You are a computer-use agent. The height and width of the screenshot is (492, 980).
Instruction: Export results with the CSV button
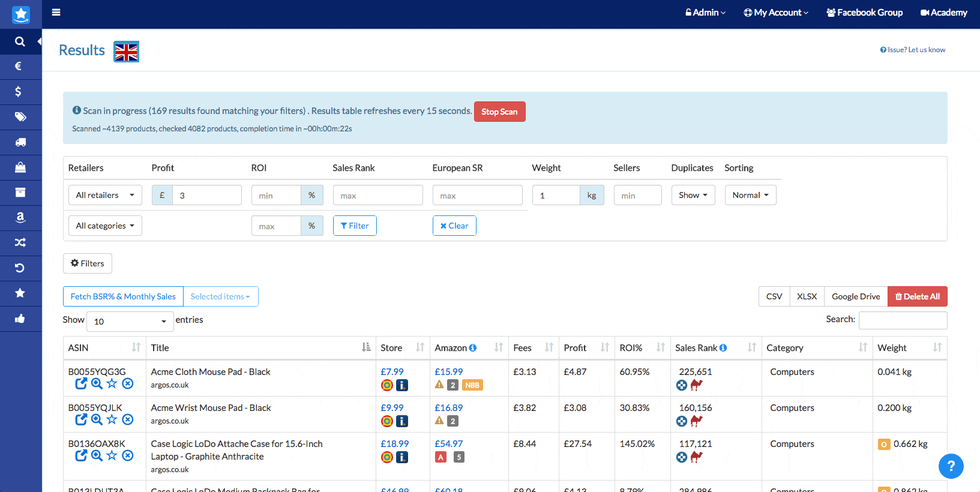point(774,296)
